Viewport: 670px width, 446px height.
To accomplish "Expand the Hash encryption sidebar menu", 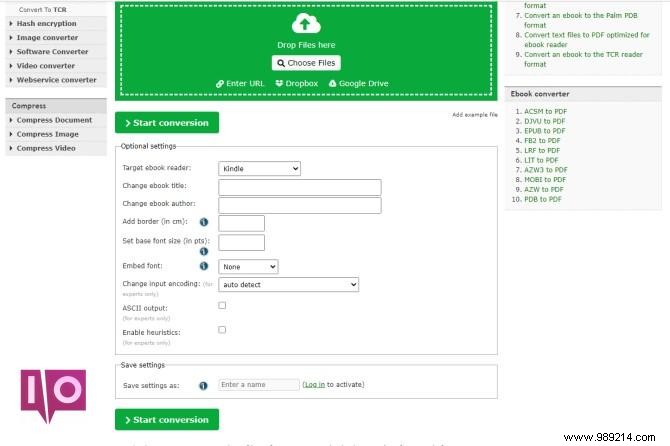I will (x=47, y=23).
